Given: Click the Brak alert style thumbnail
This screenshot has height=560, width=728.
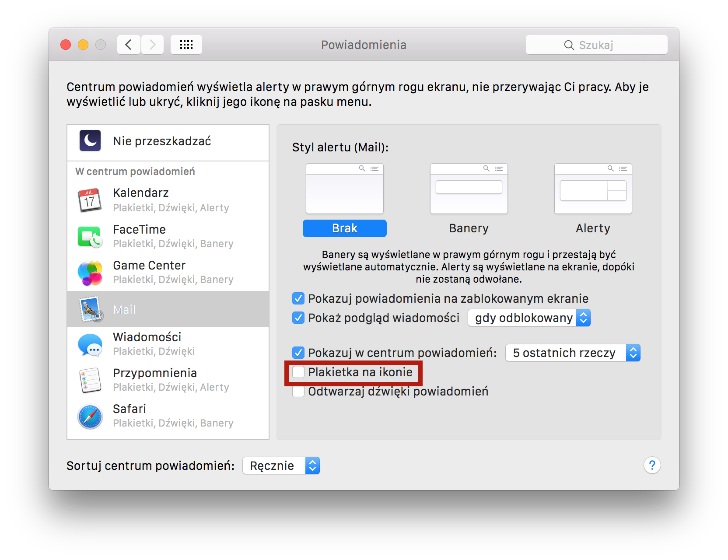Looking at the screenshot, I should click(345, 189).
